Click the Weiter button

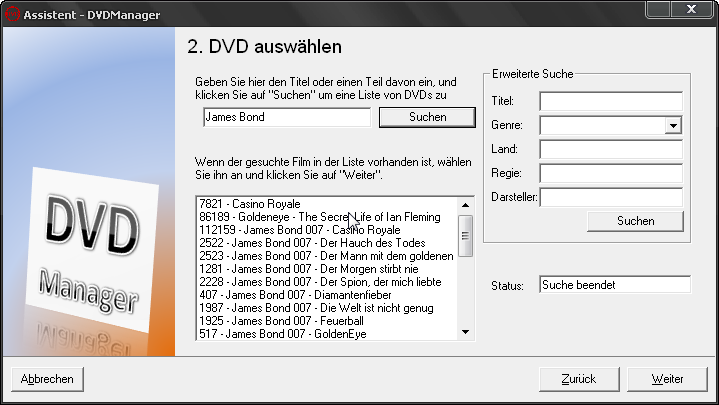pos(667,379)
